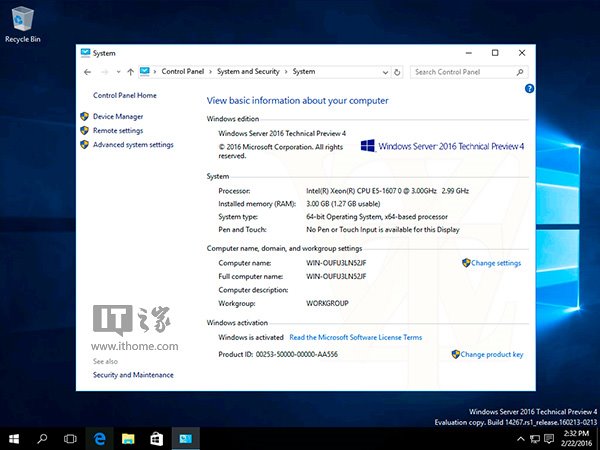Maximize the System window
Screen dimensions: 600x450
[x=495, y=53]
